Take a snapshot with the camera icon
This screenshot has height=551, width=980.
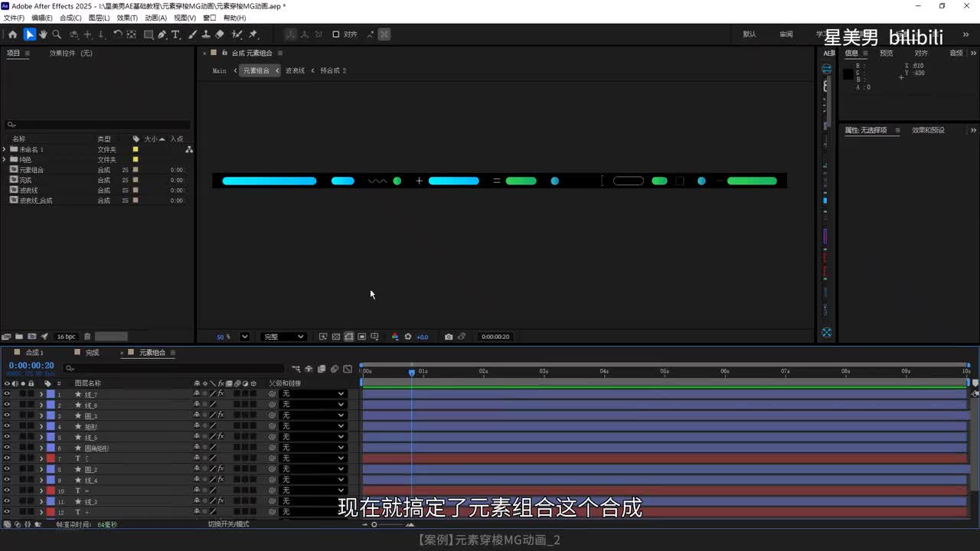(x=449, y=337)
